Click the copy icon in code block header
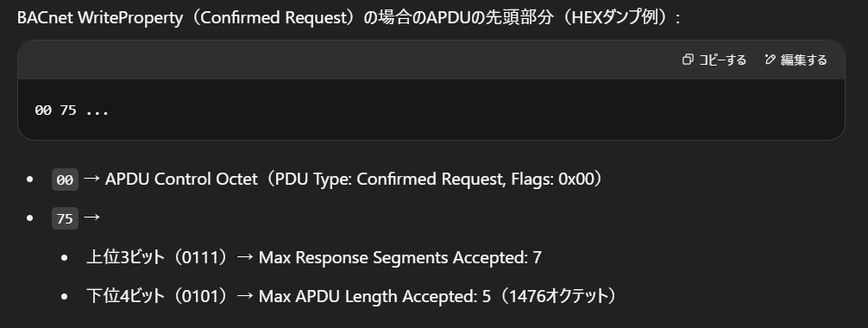Image resolution: width=868 pixels, height=328 pixels. pyautogui.click(x=688, y=60)
